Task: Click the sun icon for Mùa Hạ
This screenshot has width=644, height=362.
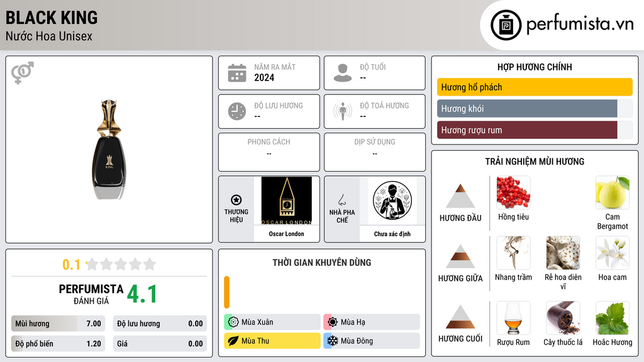Action: (333, 322)
